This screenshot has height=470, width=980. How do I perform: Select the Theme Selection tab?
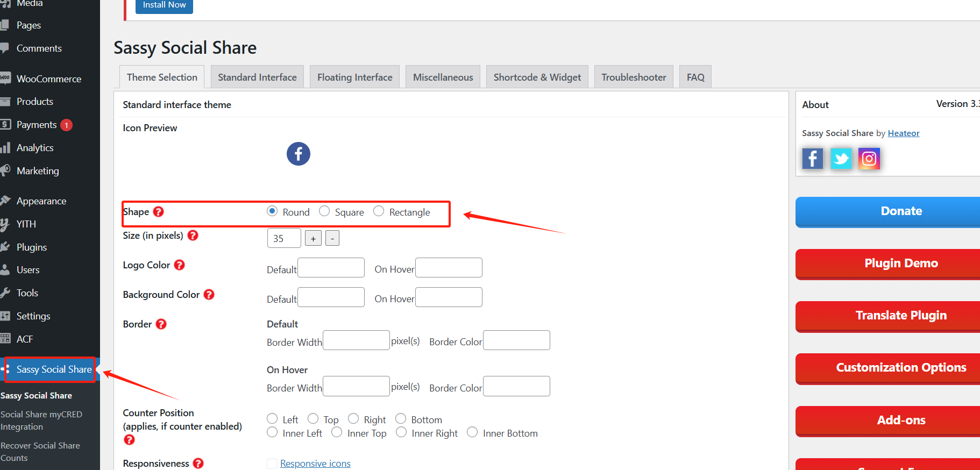point(162,77)
